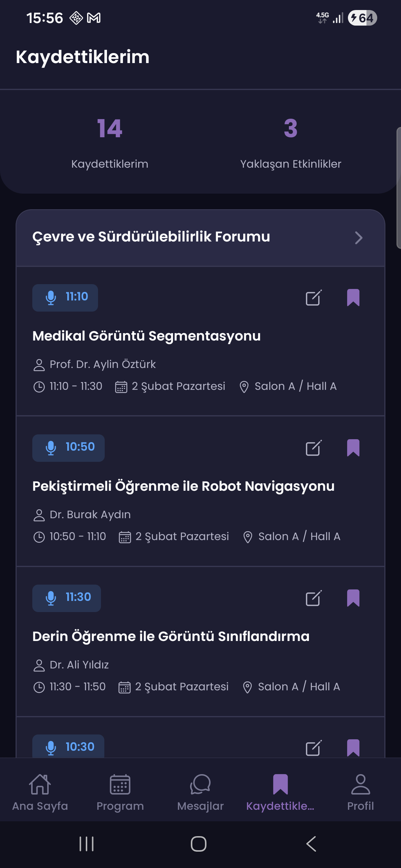This screenshot has height=868, width=401.
Task: Tap the Profil person icon
Action: tap(361, 784)
